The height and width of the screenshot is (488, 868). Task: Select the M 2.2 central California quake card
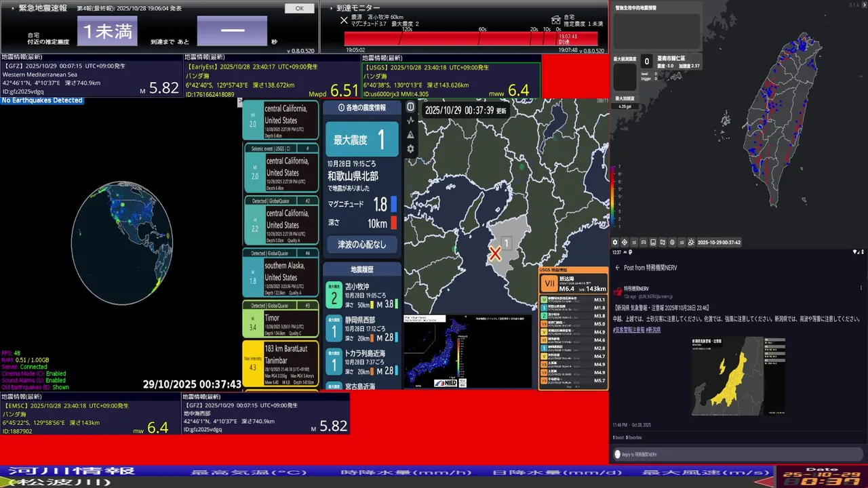coord(280,220)
